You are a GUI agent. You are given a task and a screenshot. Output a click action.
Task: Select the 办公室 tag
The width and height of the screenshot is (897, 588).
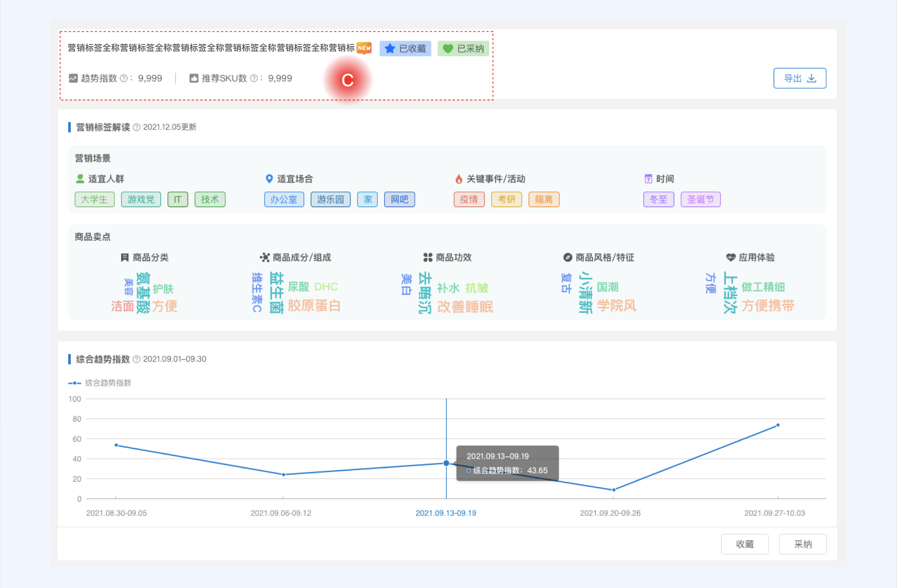284,199
